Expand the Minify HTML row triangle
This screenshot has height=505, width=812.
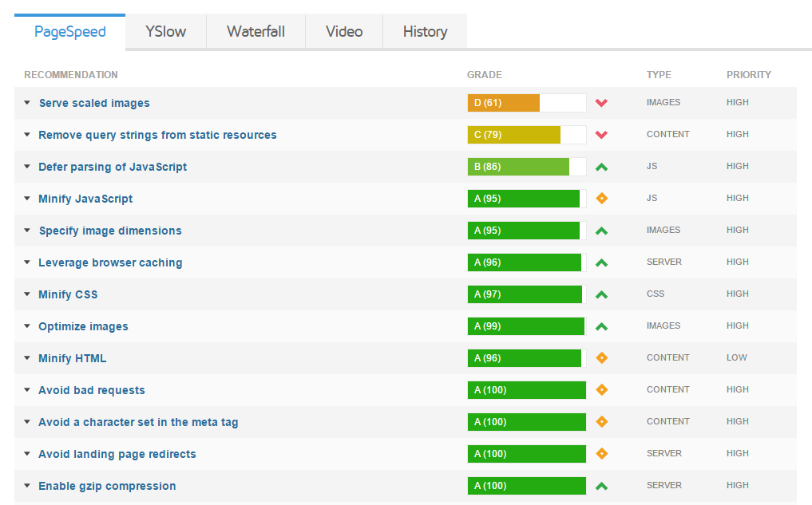(x=27, y=358)
